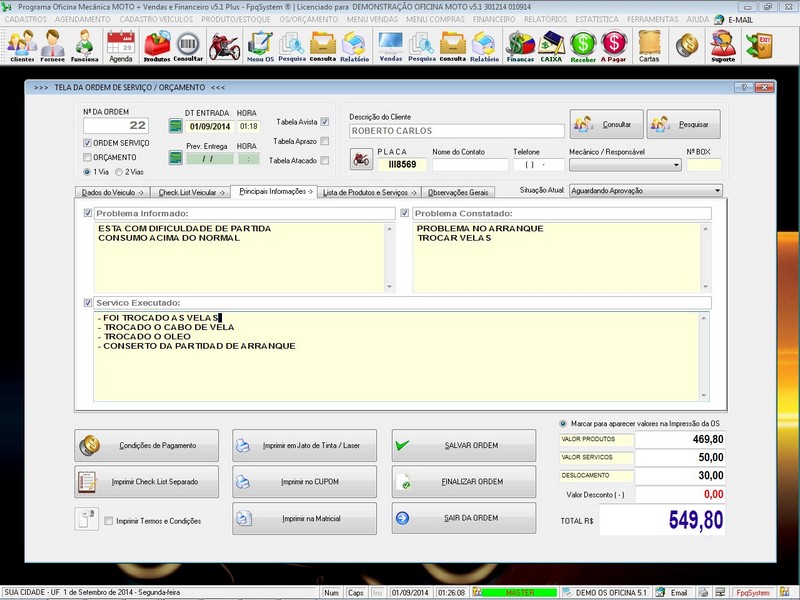Select the 2 Vias radio button
The height and width of the screenshot is (600, 800).
[119, 172]
